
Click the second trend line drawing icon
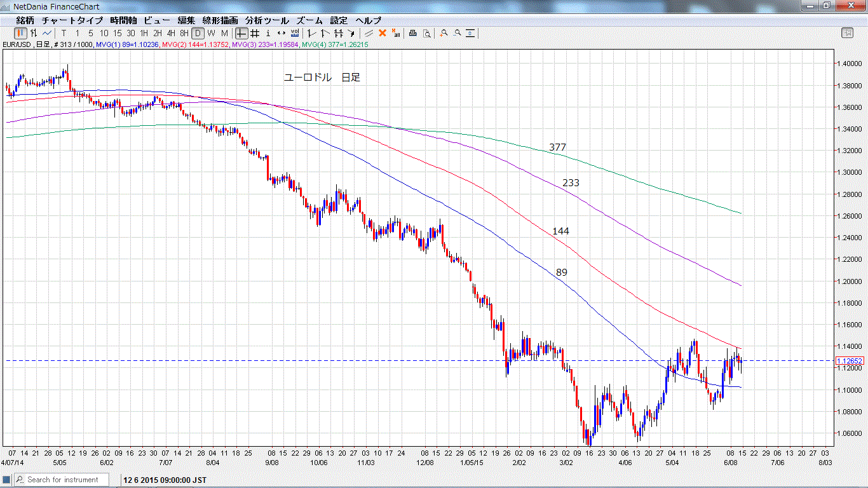[x=325, y=33]
